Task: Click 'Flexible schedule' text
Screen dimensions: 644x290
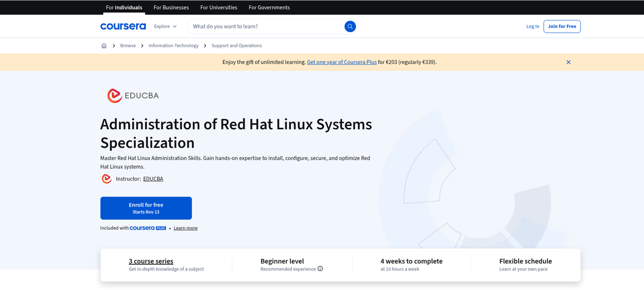Action: pyautogui.click(x=525, y=261)
